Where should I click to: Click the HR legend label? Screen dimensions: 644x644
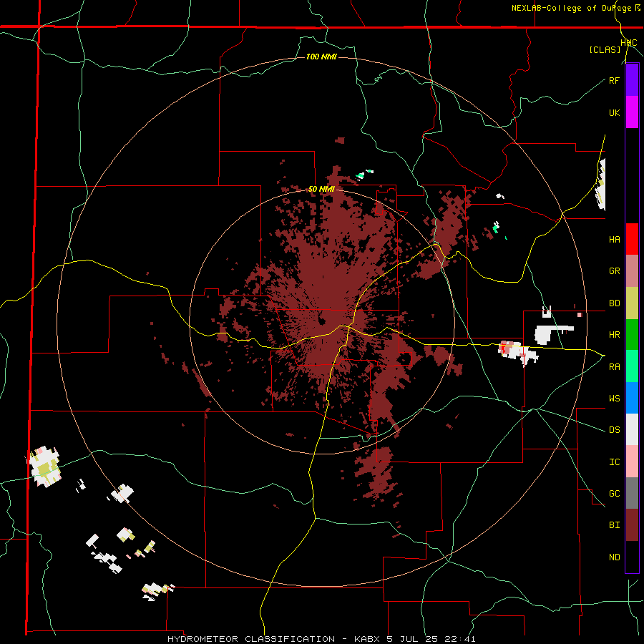pyautogui.click(x=614, y=335)
